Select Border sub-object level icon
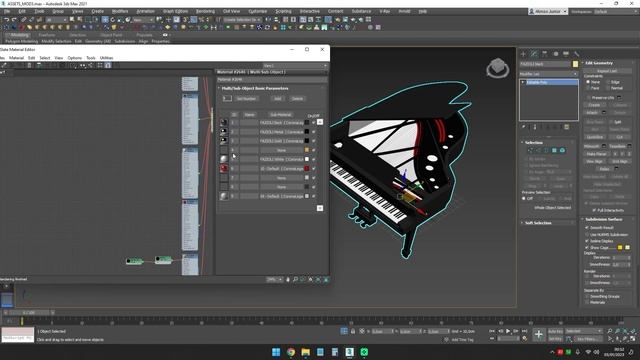 click(x=546, y=151)
